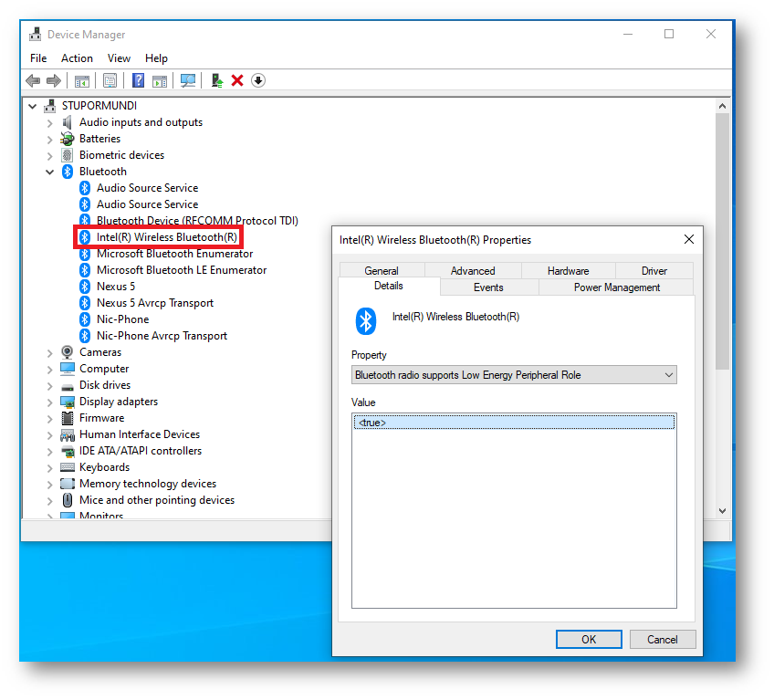Open the View menu
774x700 pixels.
pos(119,58)
